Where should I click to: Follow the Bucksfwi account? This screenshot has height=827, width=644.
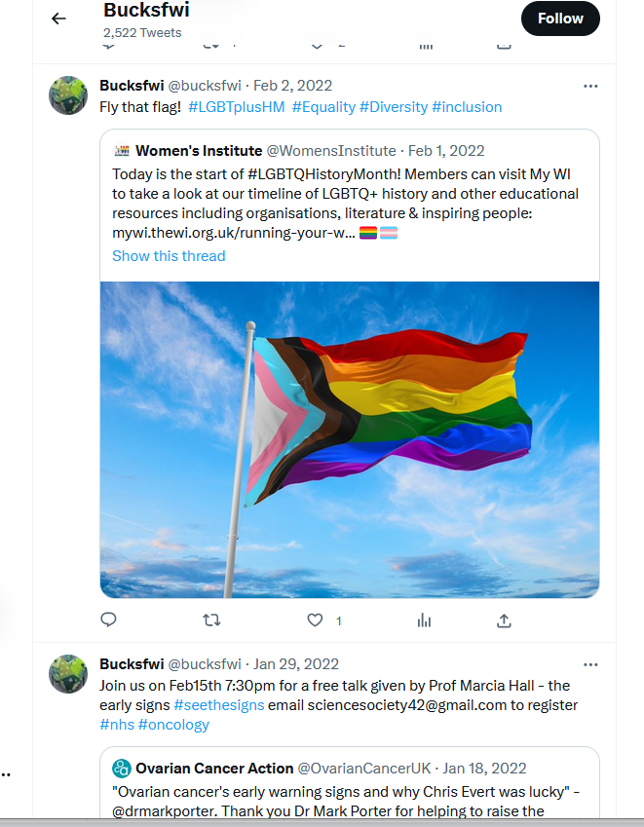click(x=560, y=19)
